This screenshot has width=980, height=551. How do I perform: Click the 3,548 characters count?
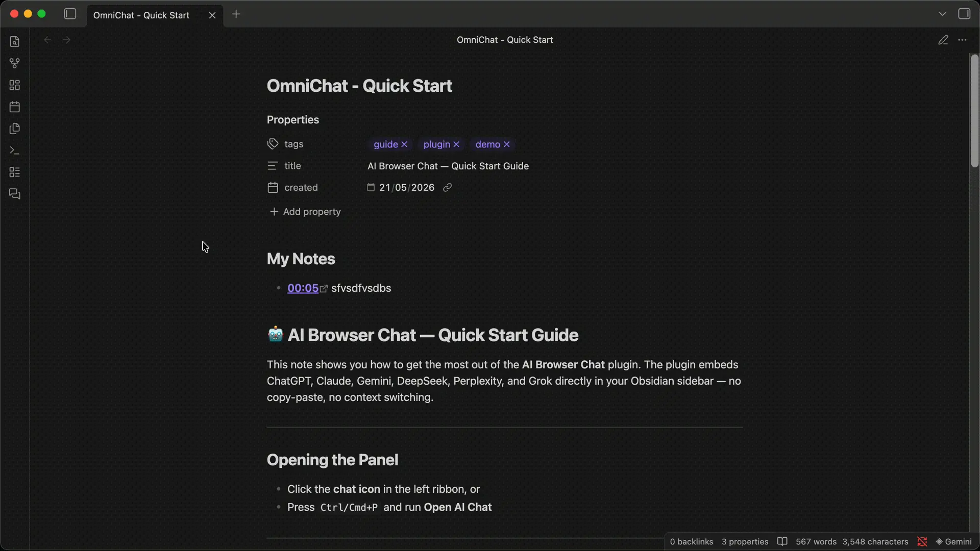click(875, 542)
